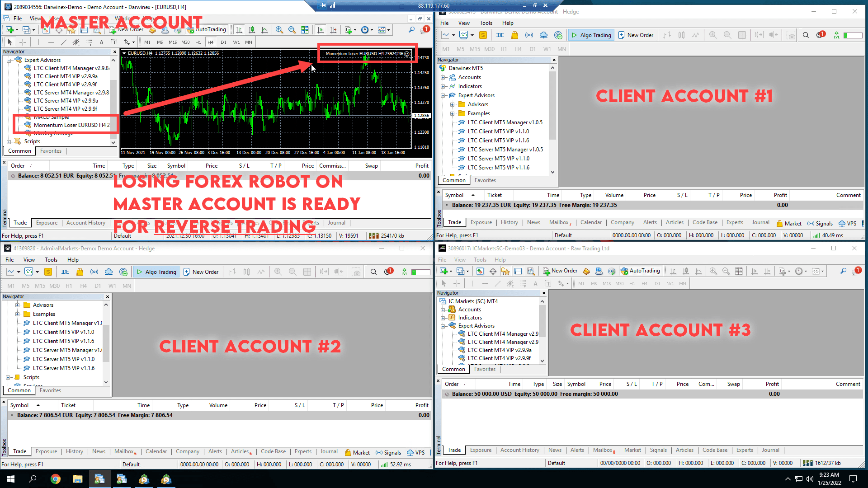
Task: Click the VPS cloud icon in AdmiralMarkets toolbar
Action: pyautogui.click(x=108, y=272)
